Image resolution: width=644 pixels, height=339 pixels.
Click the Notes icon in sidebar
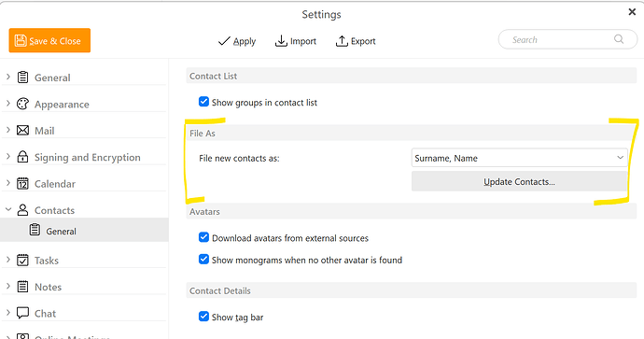[22, 287]
